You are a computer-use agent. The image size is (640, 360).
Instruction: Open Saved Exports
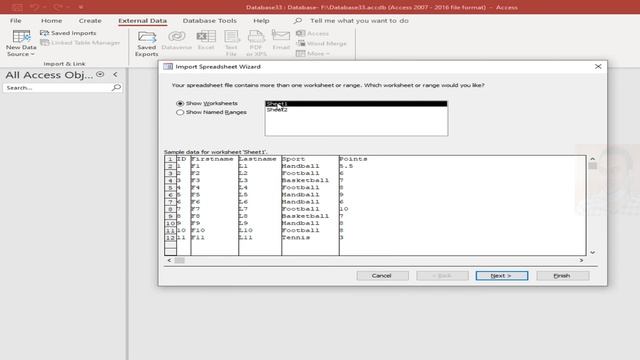147,43
